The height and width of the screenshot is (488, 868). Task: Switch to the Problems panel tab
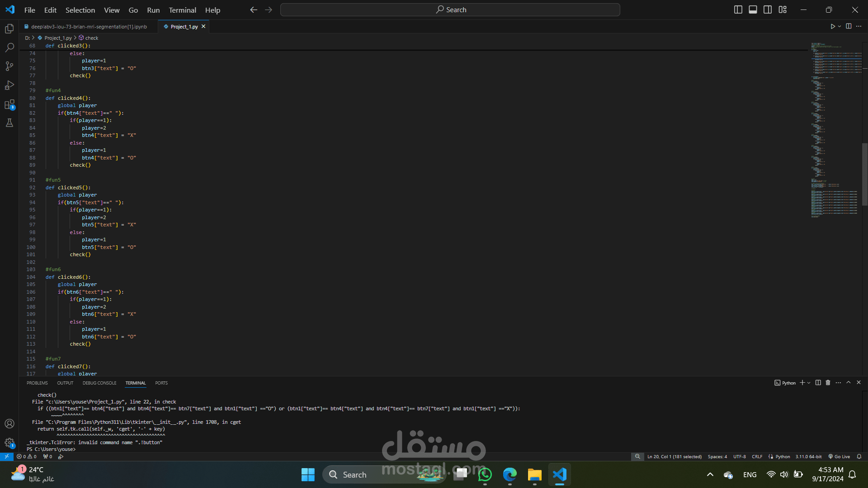[37, 383]
